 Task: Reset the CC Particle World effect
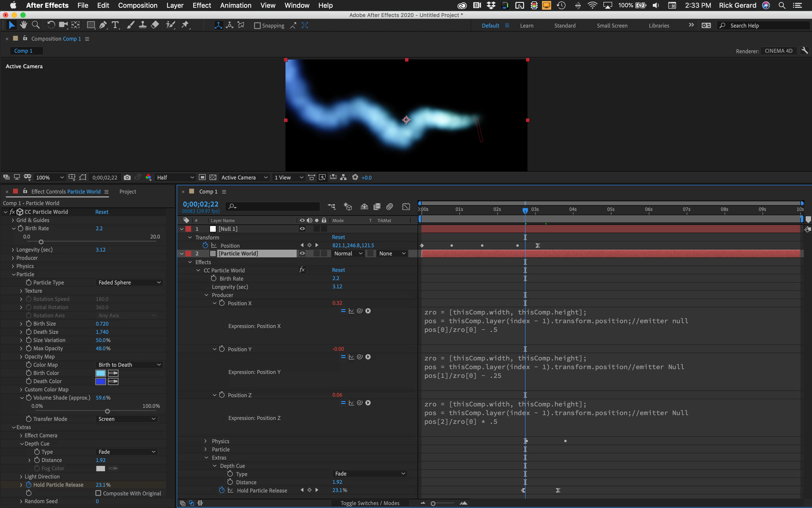101,212
